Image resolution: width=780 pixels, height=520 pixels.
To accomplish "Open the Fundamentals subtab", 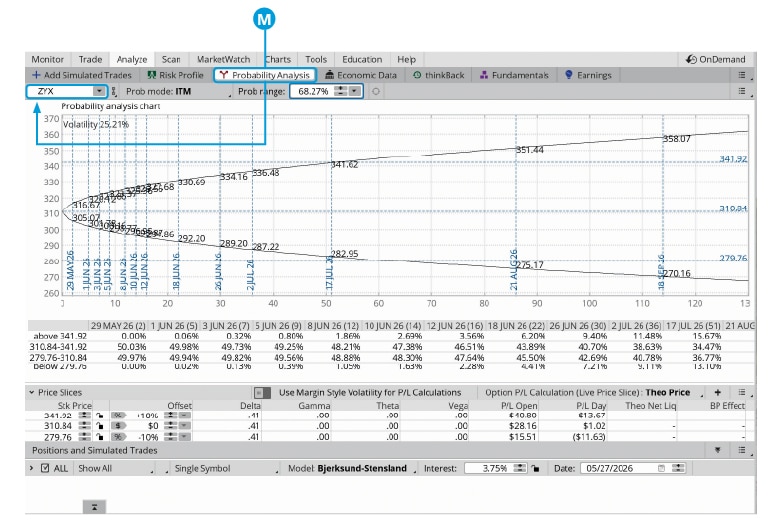I will pos(514,75).
